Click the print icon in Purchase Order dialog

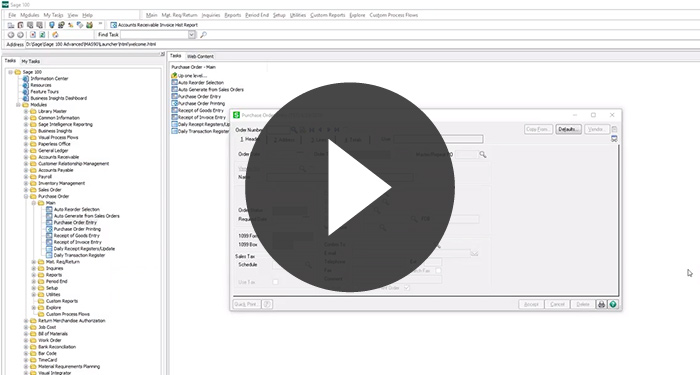pyautogui.click(x=601, y=304)
